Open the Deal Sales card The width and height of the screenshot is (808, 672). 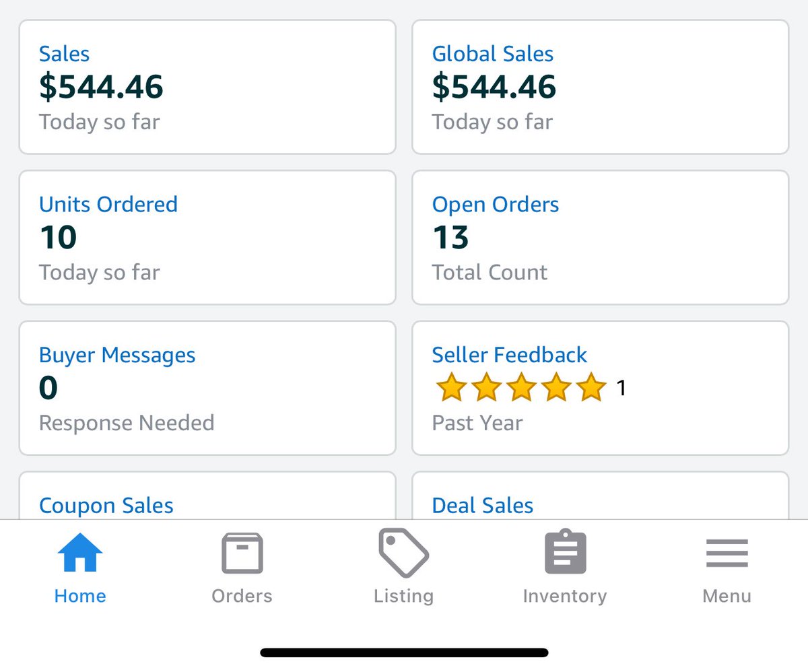[x=482, y=505]
